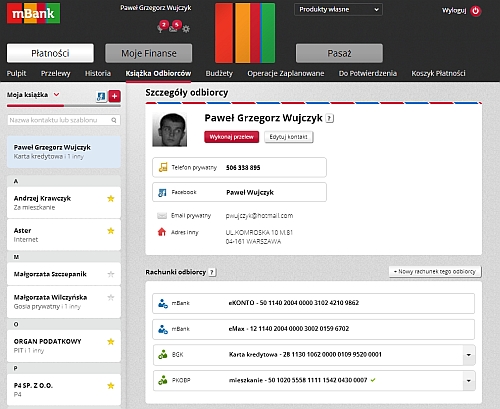Open the Budżety submenu item
The height and width of the screenshot is (409, 500).
(219, 73)
